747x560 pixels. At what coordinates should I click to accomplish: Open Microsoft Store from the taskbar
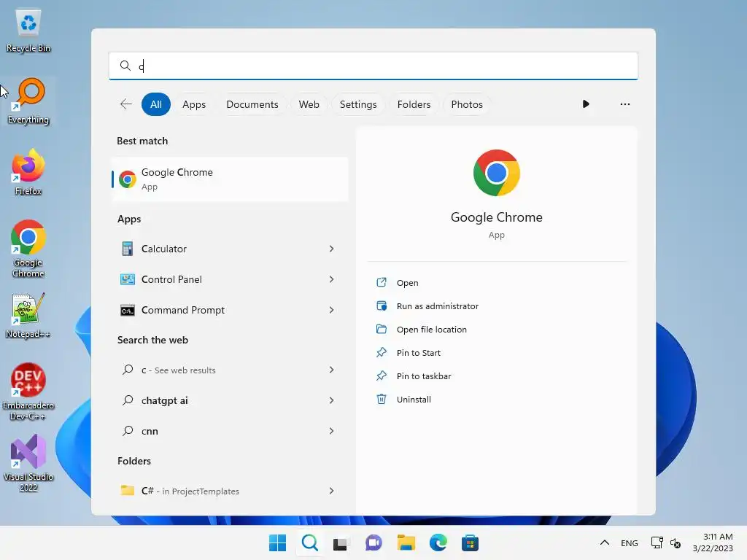(470, 542)
